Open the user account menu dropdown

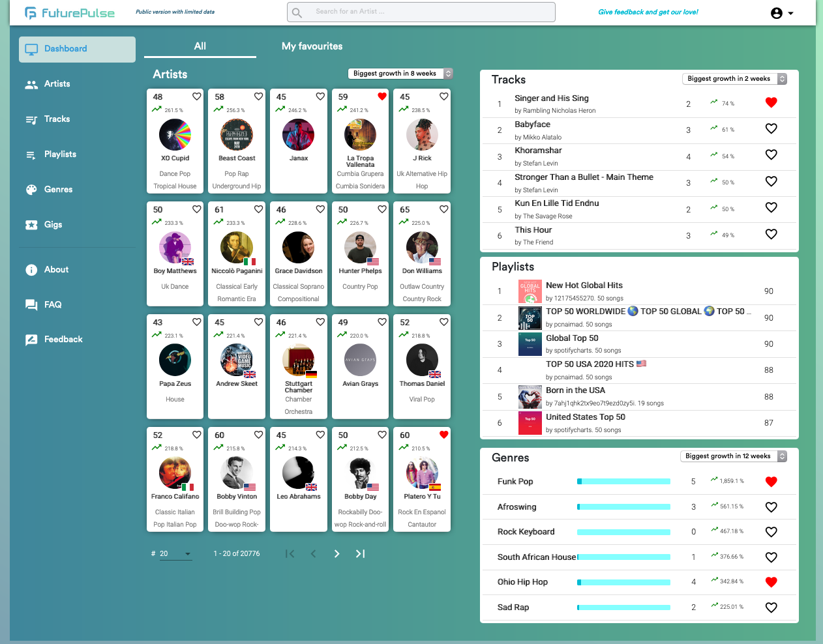(782, 13)
